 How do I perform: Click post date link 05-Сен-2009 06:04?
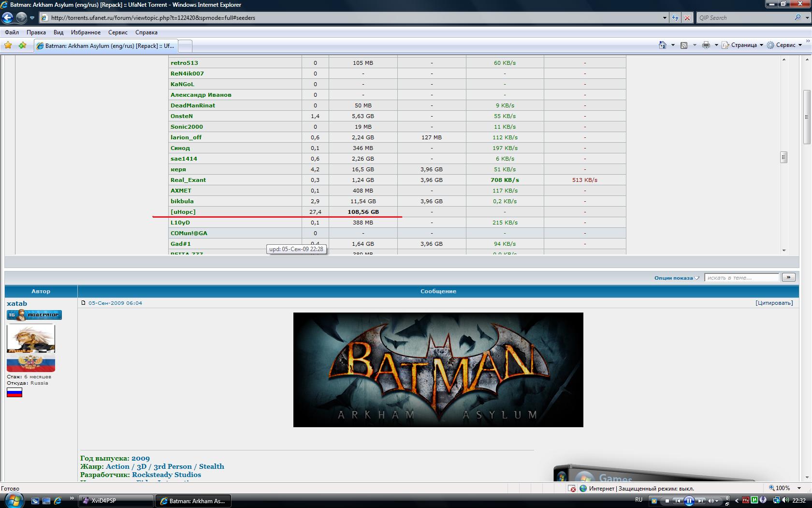(x=115, y=303)
